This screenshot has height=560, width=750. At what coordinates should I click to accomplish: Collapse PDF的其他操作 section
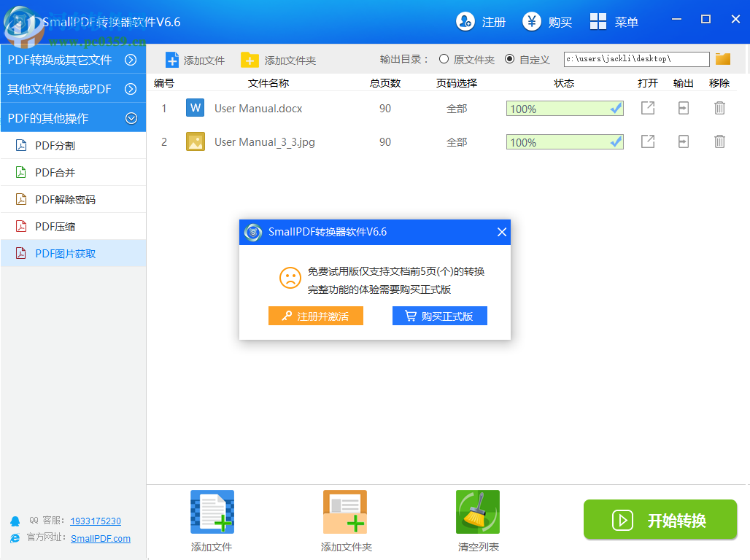73,118
